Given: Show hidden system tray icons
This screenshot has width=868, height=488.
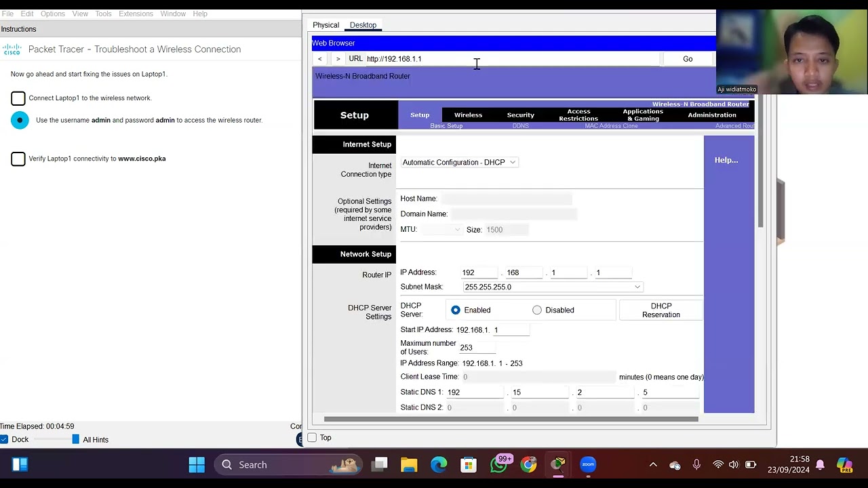Looking at the screenshot, I should 653,465.
